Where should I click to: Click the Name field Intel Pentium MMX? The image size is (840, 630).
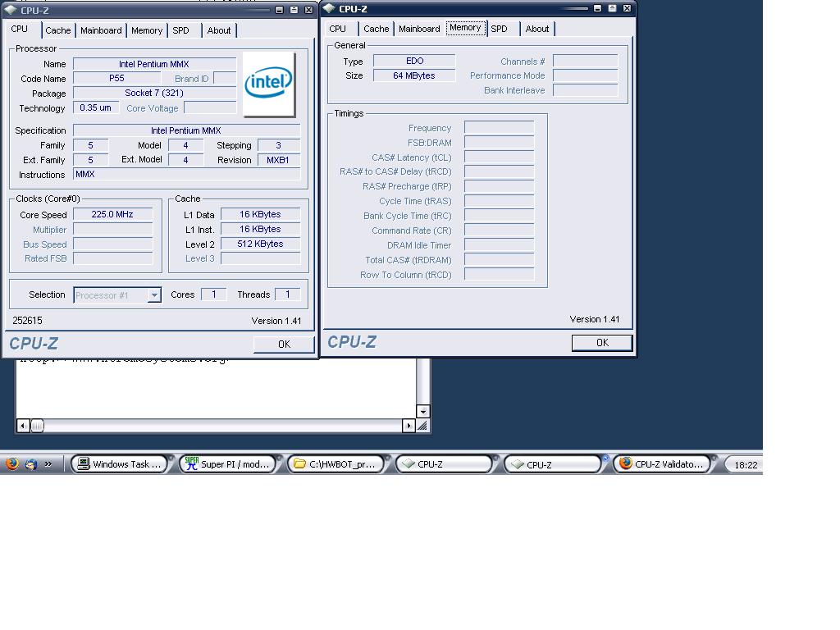(154, 64)
